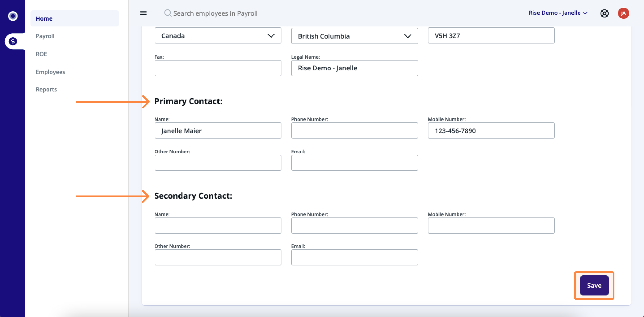Click the Fax input field
The height and width of the screenshot is (317, 644).
point(218,68)
